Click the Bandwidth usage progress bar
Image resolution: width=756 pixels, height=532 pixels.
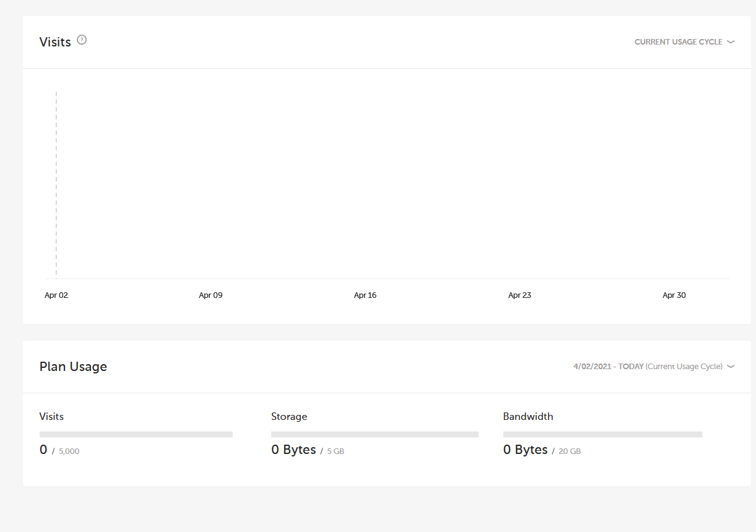(x=602, y=434)
